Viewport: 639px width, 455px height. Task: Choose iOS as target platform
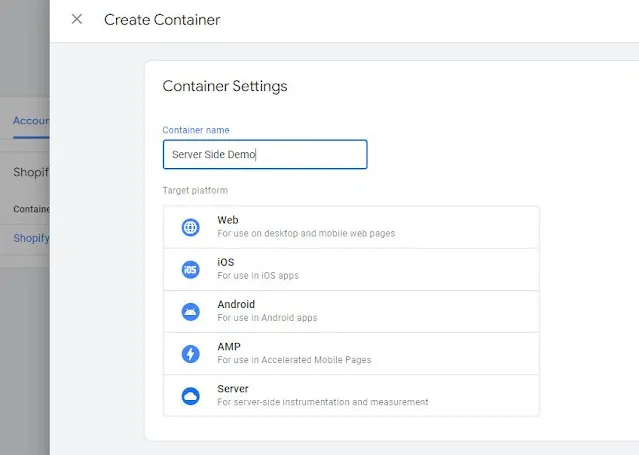click(351, 269)
